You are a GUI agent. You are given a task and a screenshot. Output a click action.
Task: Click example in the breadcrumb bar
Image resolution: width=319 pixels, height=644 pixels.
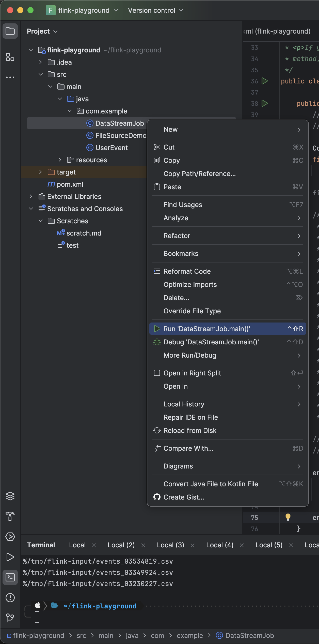[190, 636]
